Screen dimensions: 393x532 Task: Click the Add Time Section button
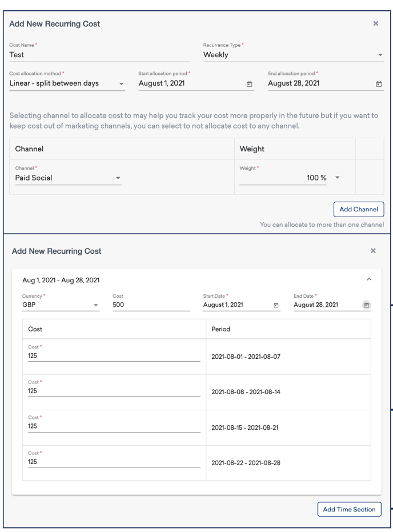click(349, 509)
